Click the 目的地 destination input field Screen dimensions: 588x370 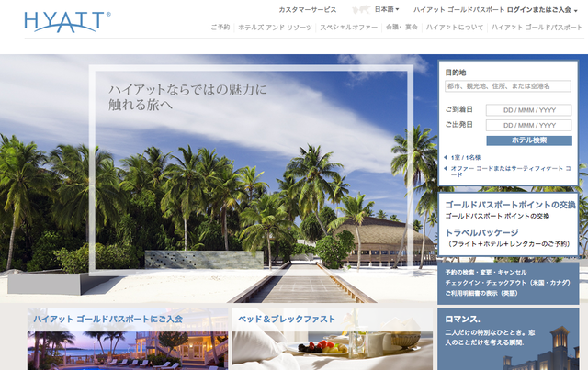tap(508, 86)
